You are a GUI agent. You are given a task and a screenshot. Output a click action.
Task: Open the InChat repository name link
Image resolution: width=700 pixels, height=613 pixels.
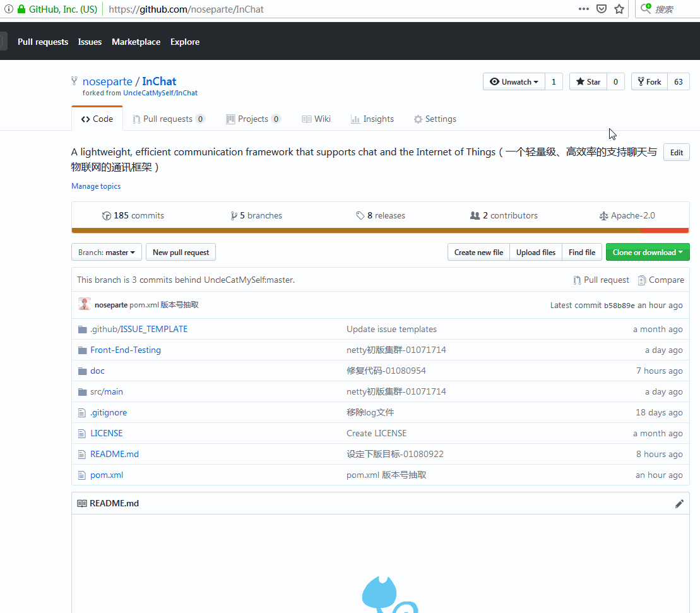pyautogui.click(x=159, y=81)
